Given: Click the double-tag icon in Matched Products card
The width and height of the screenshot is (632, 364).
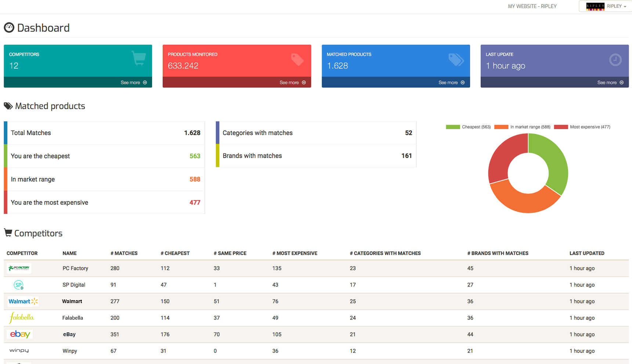Looking at the screenshot, I should coord(456,59).
